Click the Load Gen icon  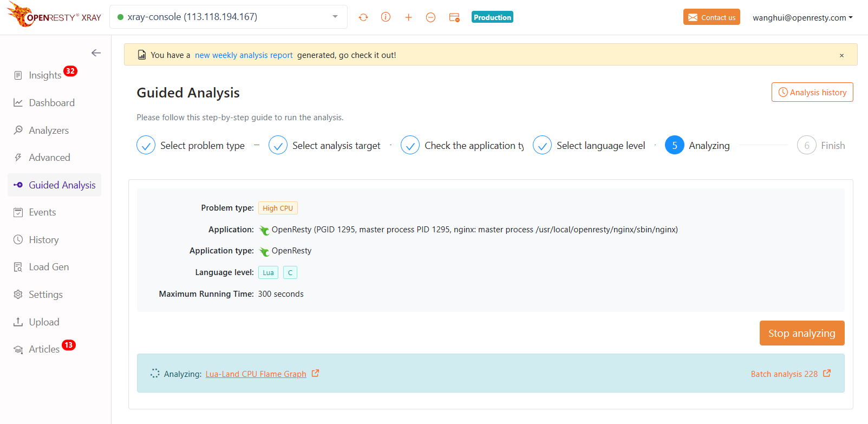18,267
